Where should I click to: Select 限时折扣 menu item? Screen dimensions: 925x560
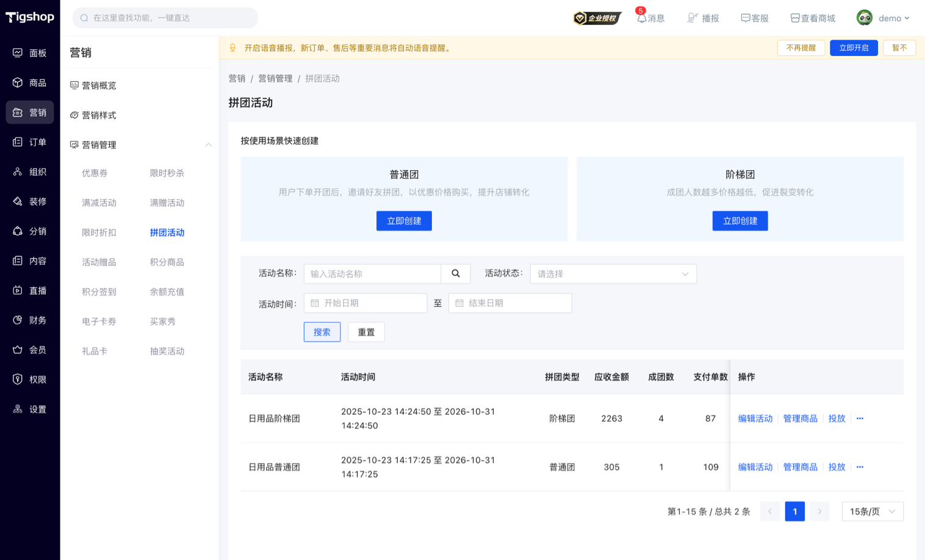99,232
